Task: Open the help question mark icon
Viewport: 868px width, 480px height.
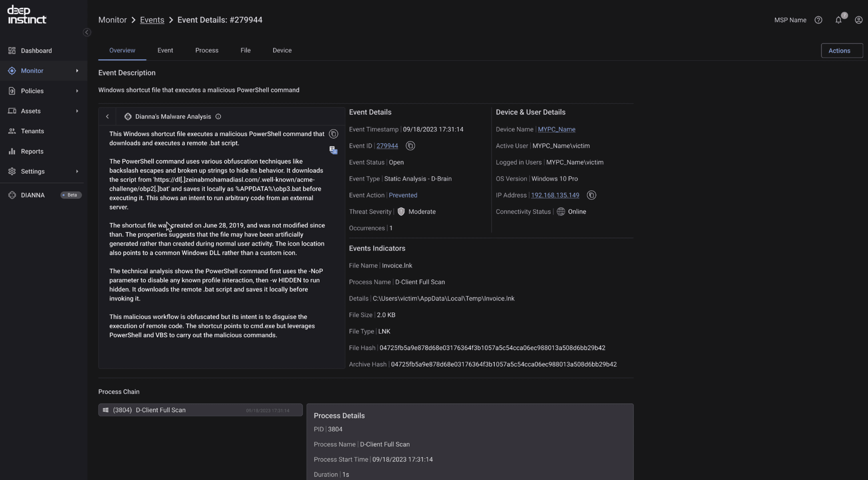Action: coord(818,20)
